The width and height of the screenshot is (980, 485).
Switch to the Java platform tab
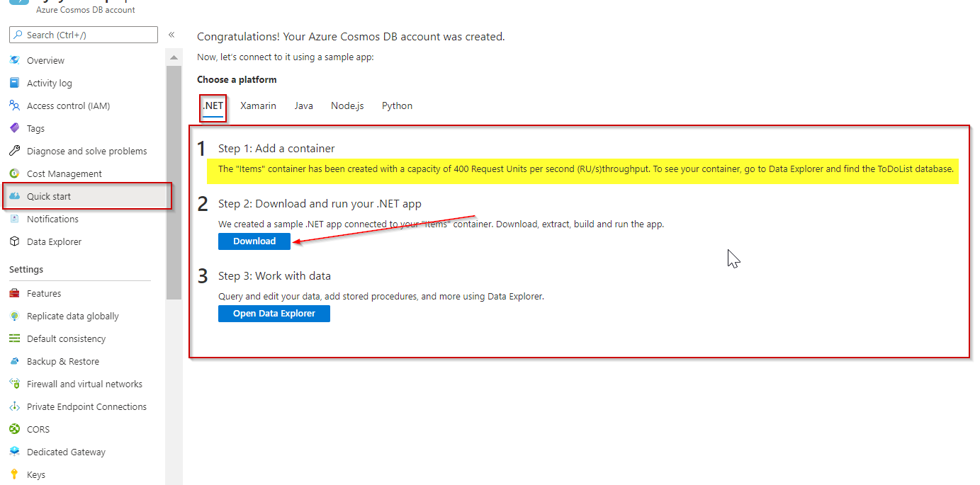[x=303, y=106]
